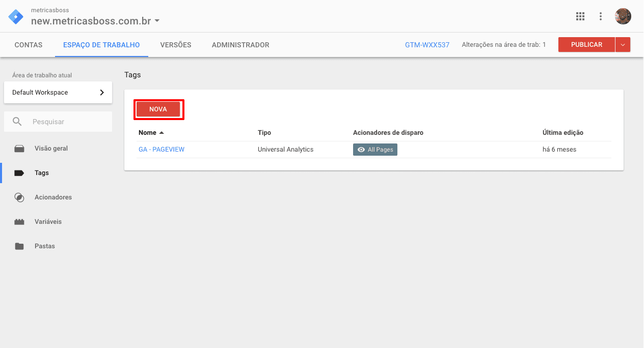Open the Visão geral panel icon
The width and height of the screenshot is (644, 348).
pyautogui.click(x=19, y=148)
